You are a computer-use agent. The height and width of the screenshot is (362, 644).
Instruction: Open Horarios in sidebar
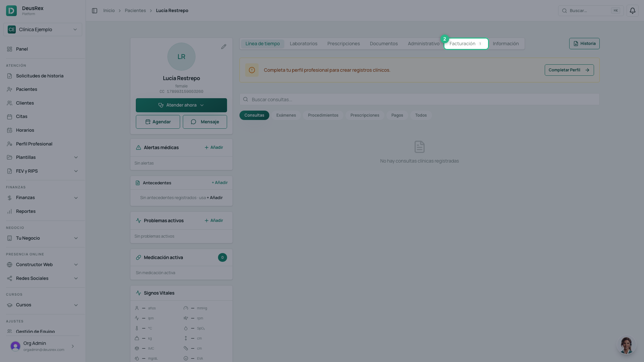click(43, 130)
